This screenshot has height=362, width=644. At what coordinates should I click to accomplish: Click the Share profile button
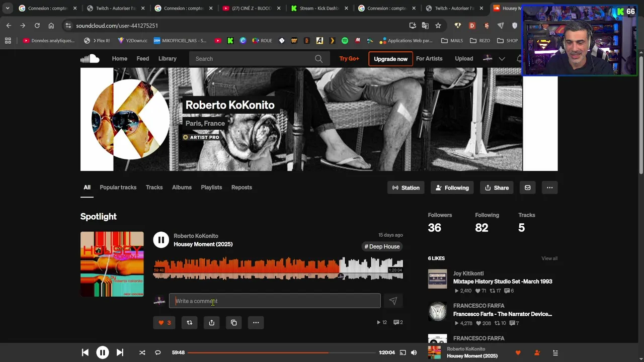pyautogui.click(x=497, y=188)
